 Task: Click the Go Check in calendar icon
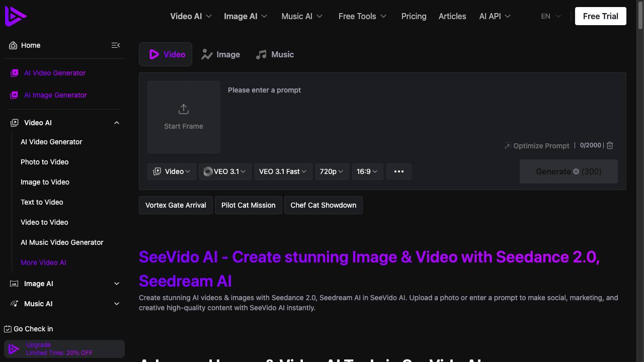[x=8, y=329]
